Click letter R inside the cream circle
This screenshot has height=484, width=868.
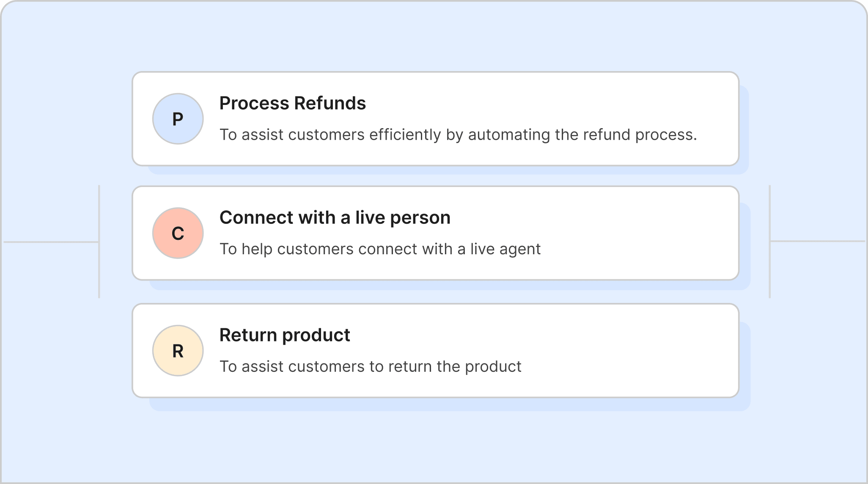click(x=178, y=351)
